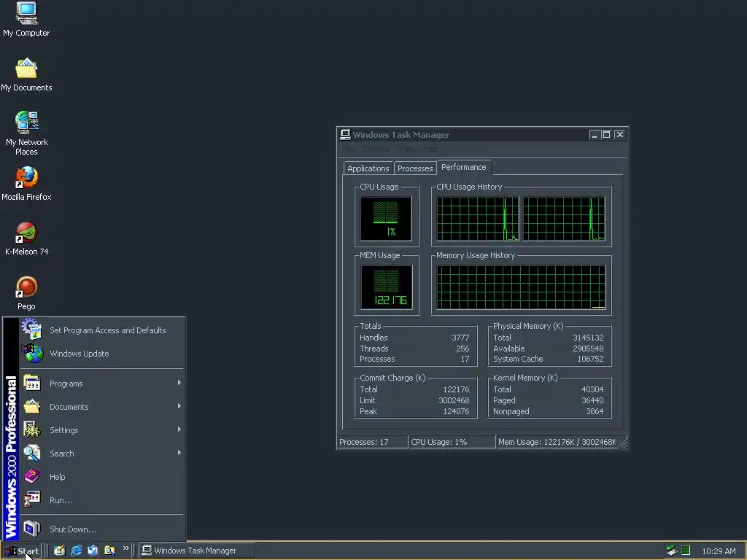Launch Internet Explorer from quick launch
This screenshot has height=560, width=747.
76,551
